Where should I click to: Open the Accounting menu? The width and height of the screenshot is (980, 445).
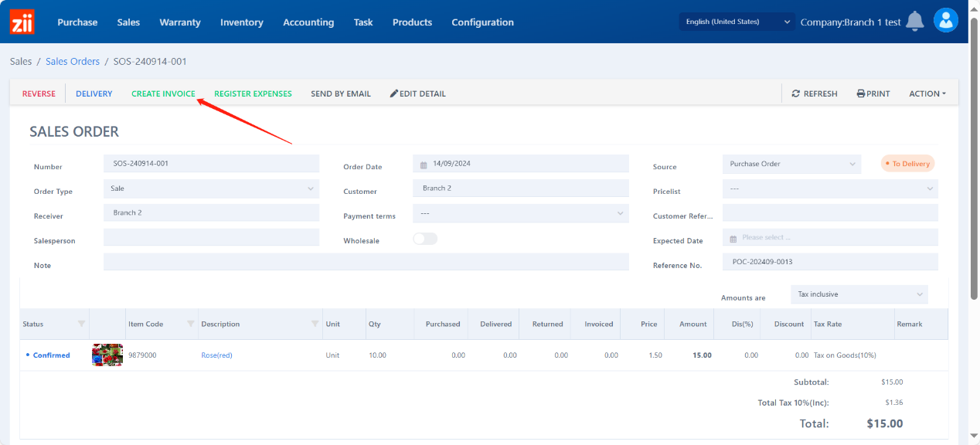coord(308,22)
